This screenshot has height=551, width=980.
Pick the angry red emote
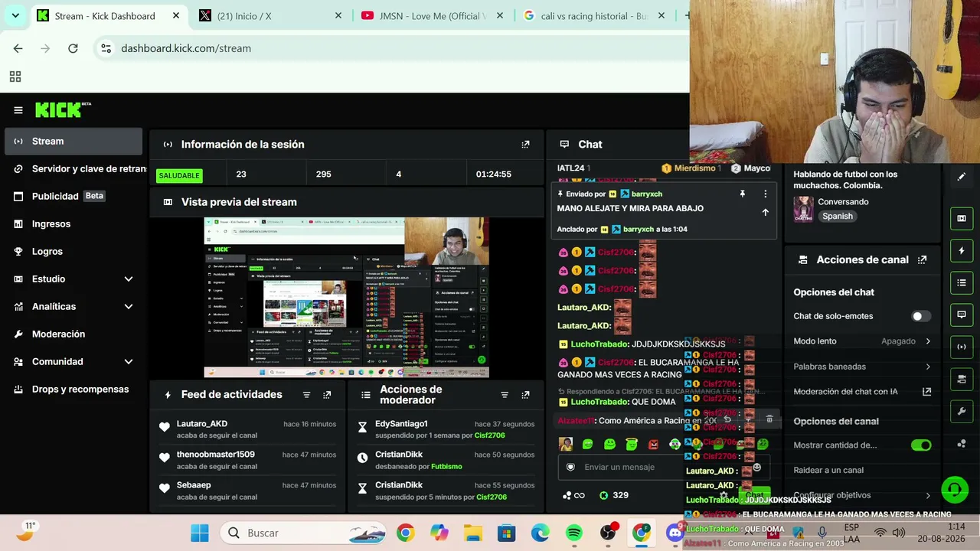click(653, 444)
